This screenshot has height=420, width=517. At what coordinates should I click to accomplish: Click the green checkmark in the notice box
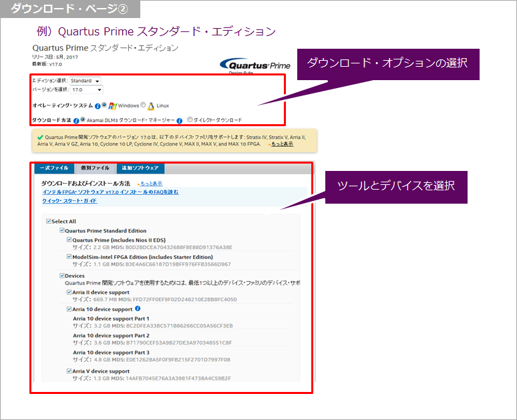(x=40, y=137)
